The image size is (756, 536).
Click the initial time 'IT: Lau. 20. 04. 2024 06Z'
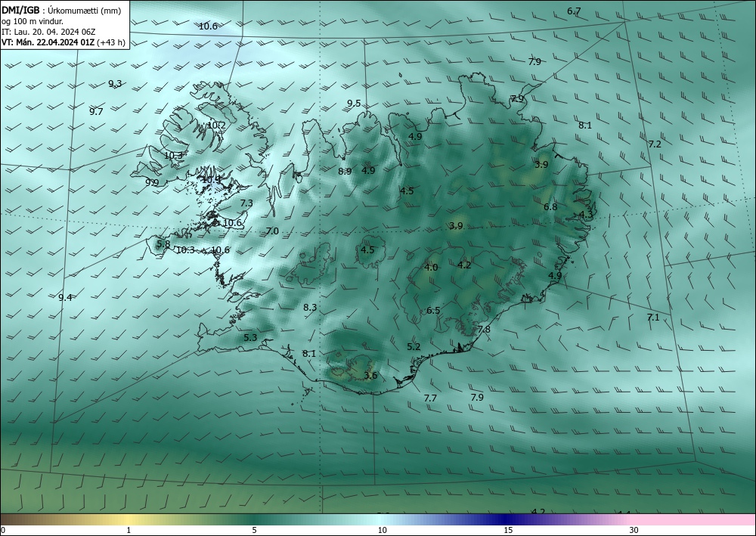point(48,32)
